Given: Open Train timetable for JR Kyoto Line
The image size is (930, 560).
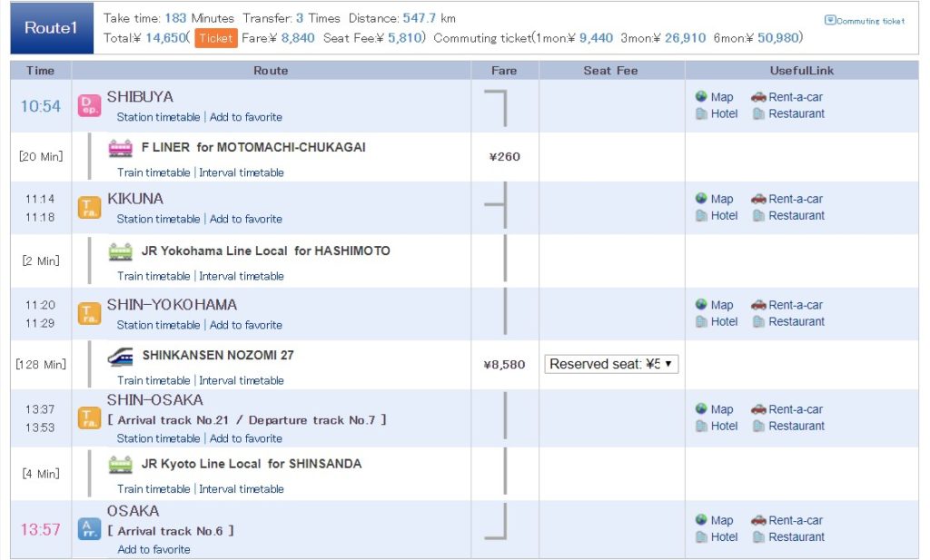Looking at the screenshot, I should click(x=153, y=488).
